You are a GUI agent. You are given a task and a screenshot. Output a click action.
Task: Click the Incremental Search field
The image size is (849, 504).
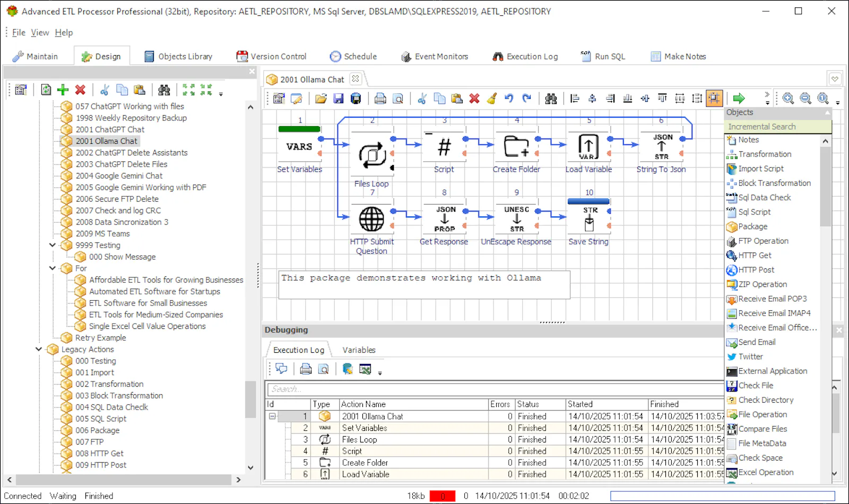click(x=777, y=127)
